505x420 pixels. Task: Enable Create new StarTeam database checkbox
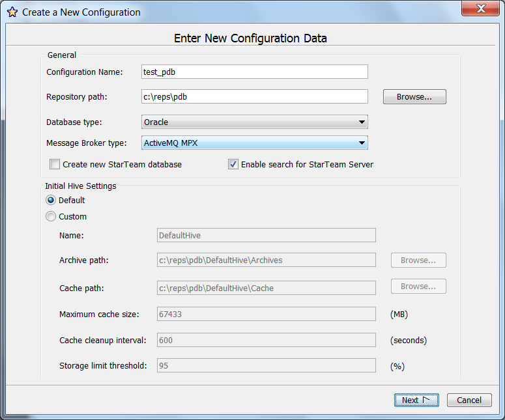pyautogui.click(x=55, y=165)
